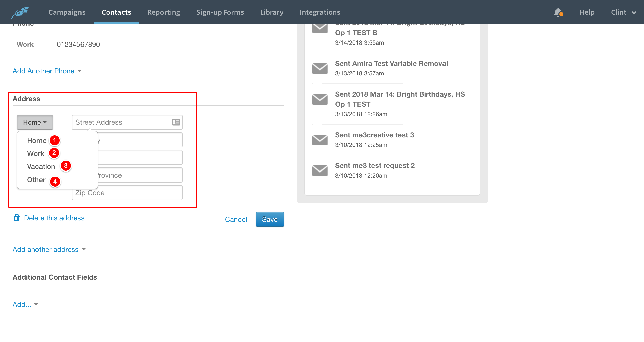Select Home from address type list
The width and height of the screenshot is (644, 342).
(37, 140)
